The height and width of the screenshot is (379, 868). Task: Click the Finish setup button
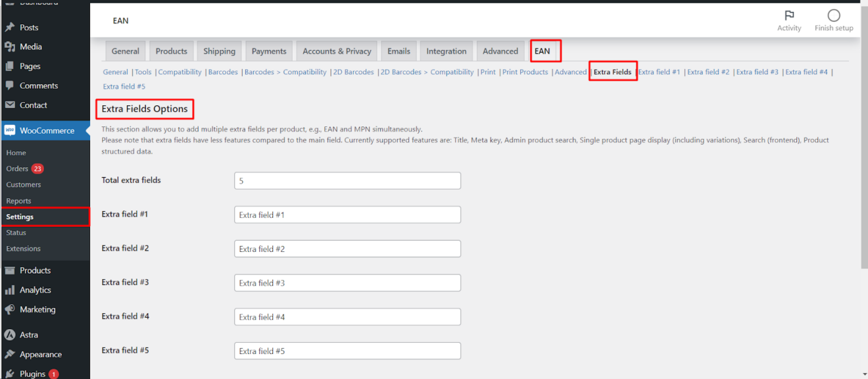(x=833, y=20)
